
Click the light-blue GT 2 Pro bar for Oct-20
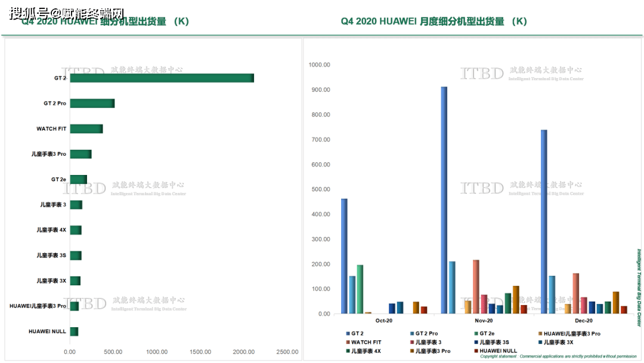[352, 295]
